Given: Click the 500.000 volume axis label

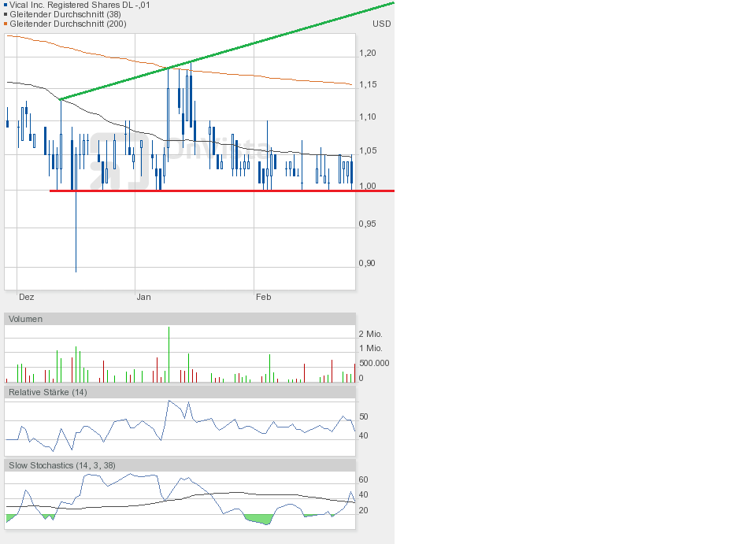Looking at the screenshot, I should pos(372,363).
